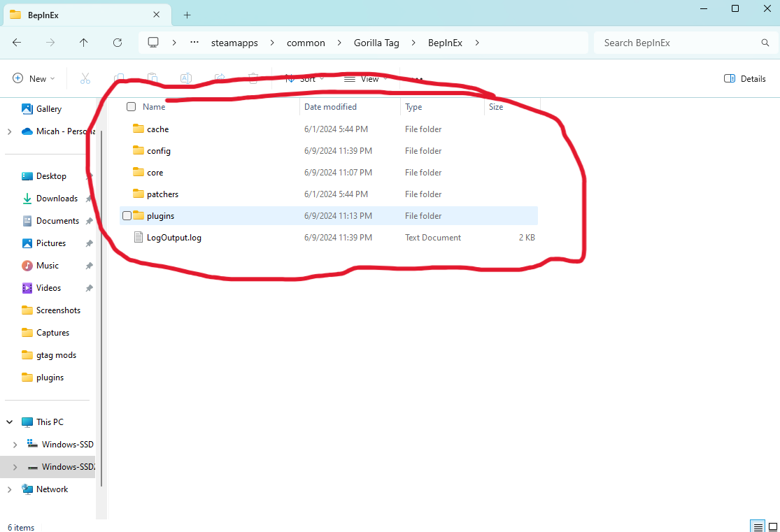780x532 pixels.
Task: Open Captures folder in sidebar
Action: [x=52, y=333]
